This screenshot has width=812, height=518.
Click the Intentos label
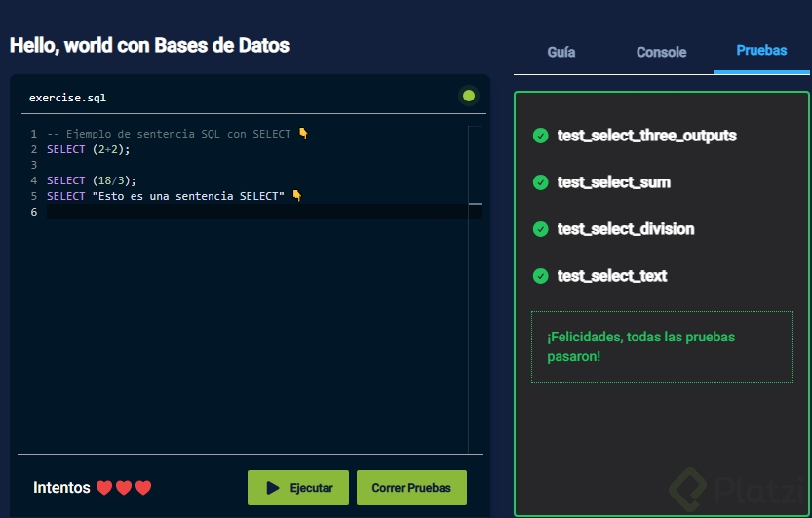pos(61,488)
